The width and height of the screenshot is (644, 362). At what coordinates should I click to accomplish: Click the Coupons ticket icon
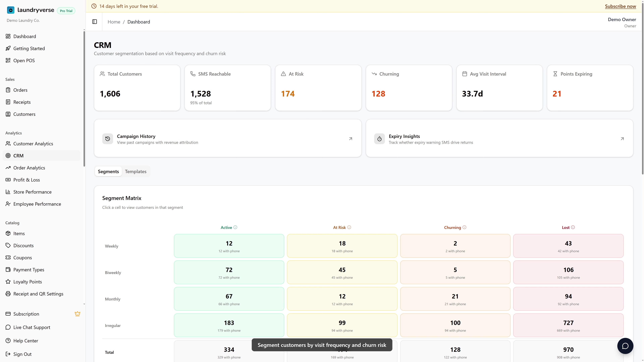tap(8, 258)
